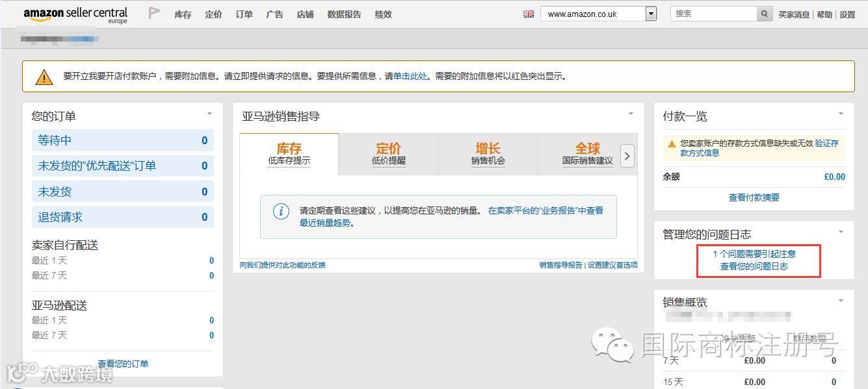This screenshot has height=389, width=868.
Task: Select the 全球 国际销售建议 tab
Action: (587, 155)
